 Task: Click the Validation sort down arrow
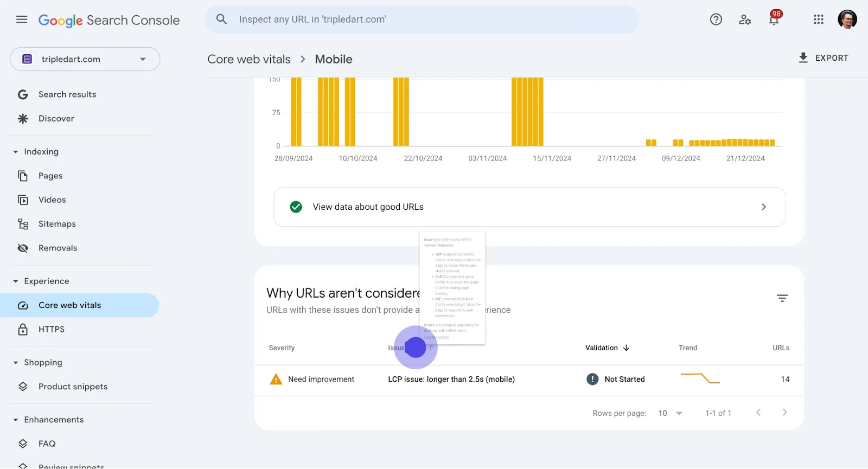pyautogui.click(x=627, y=348)
